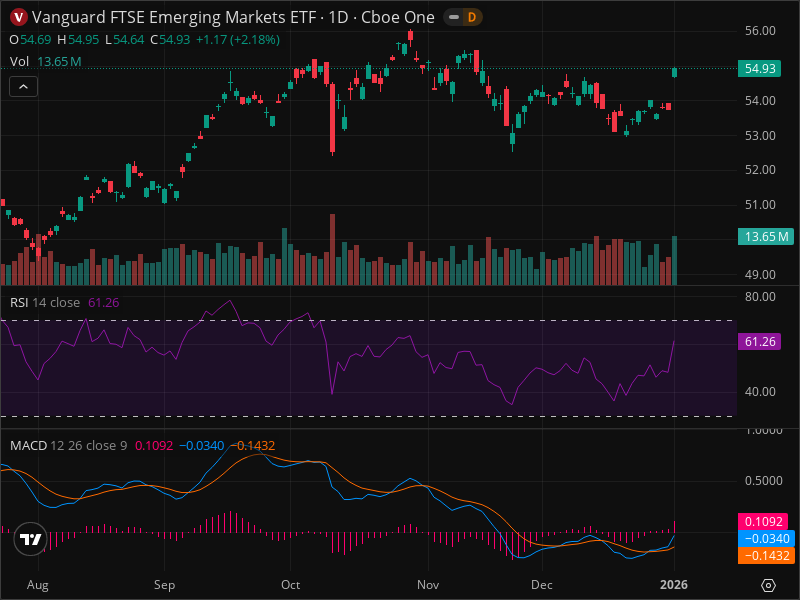Click the Nov time axis label
Image resolution: width=800 pixels, height=600 pixels.
click(x=428, y=585)
